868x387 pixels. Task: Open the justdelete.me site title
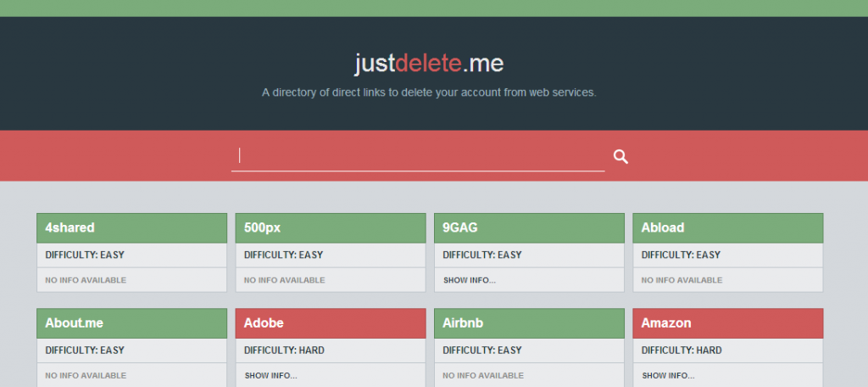point(429,64)
